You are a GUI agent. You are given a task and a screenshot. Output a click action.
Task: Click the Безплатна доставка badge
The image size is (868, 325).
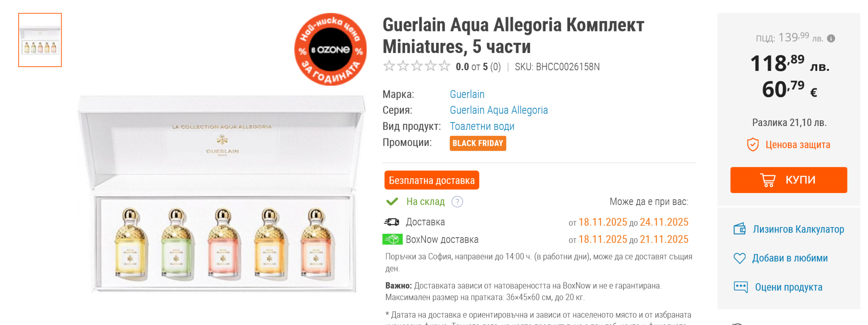431,180
